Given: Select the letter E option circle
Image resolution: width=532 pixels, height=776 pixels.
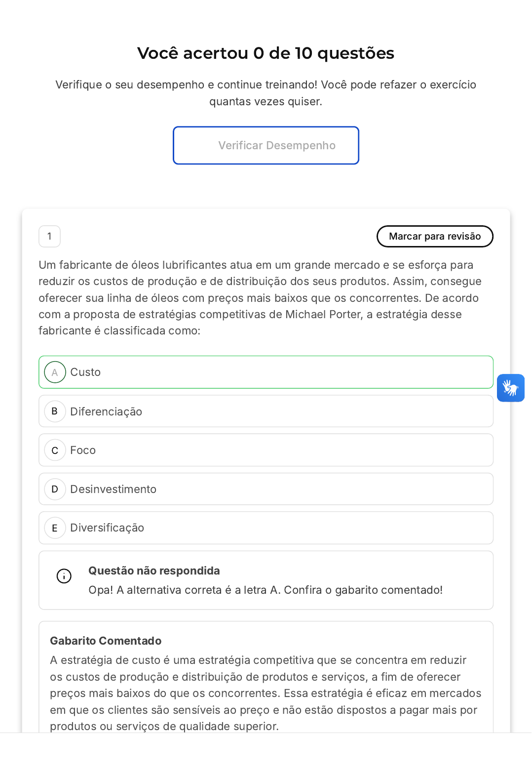Looking at the screenshot, I should click(x=55, y=528).
